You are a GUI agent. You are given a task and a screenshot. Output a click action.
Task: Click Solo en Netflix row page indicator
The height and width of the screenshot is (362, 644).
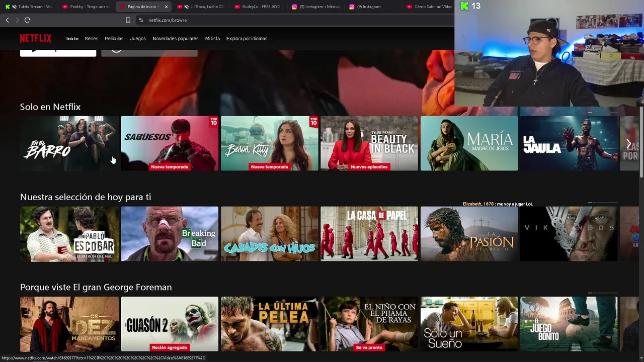pos(603,112)
